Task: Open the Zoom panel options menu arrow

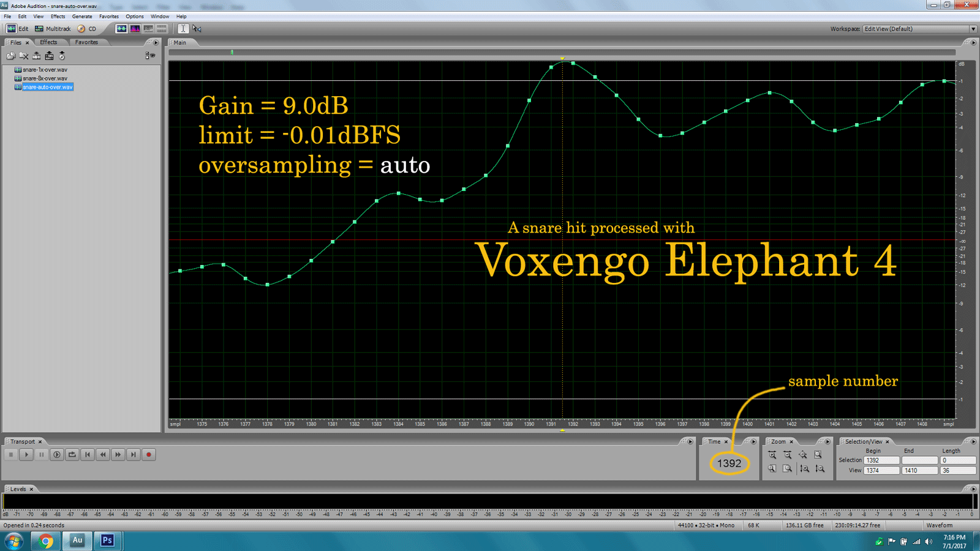Action: pyautogui.click(x=827, y=441)
